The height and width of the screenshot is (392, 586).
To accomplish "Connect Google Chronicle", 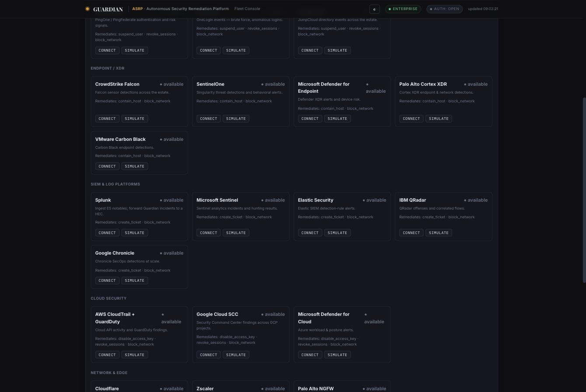I will [107, 280].
